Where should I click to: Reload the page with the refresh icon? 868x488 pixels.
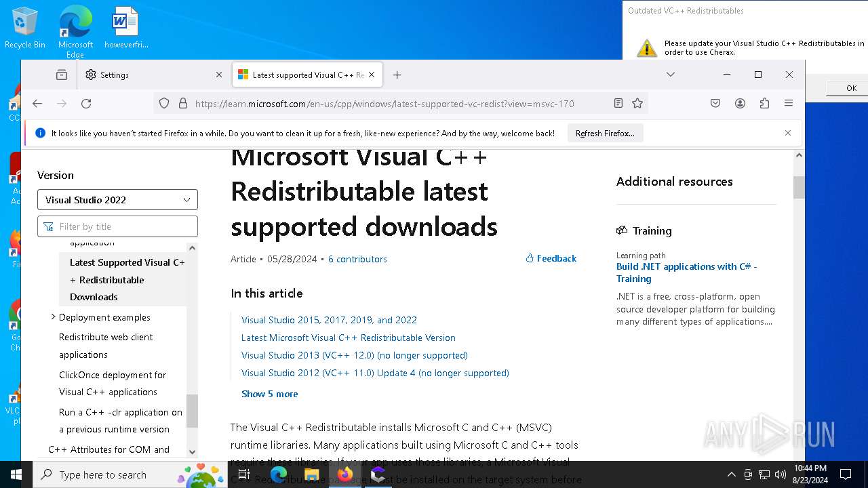tap(86, 104)
